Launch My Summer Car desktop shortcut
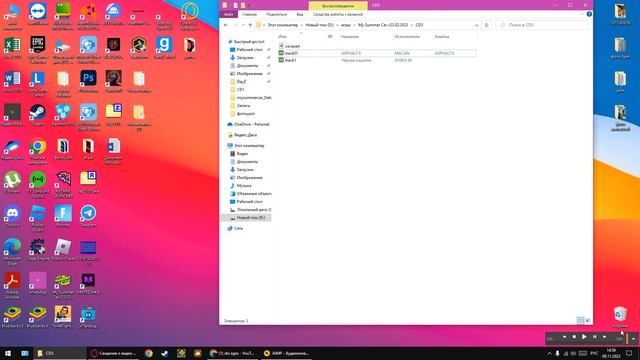The height and width of the screenshot is (360, 640). pyautogui.click(x=63, y=286)
